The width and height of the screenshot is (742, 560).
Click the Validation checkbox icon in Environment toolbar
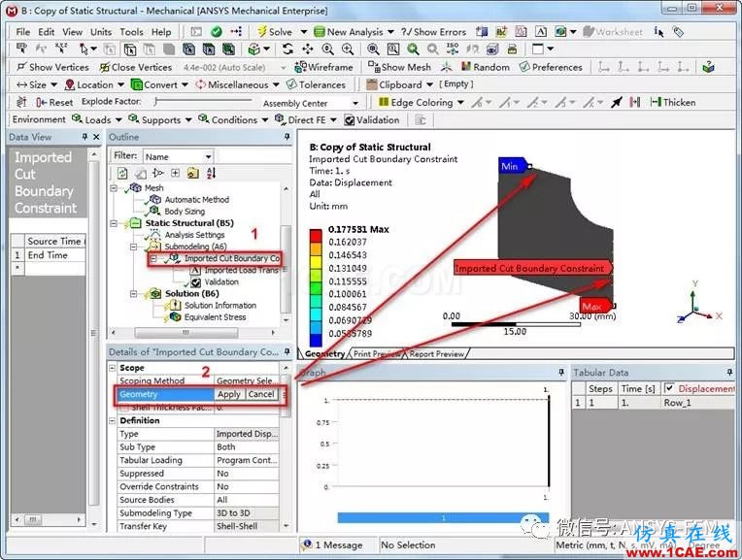coord(350,120)
